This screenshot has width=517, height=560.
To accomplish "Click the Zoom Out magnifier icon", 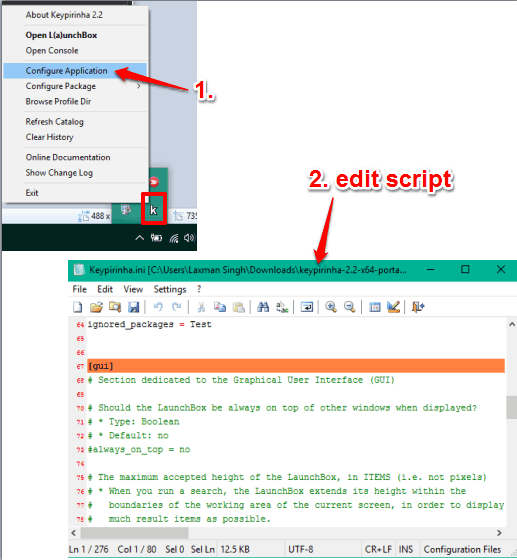I will (x=350, y=307).
